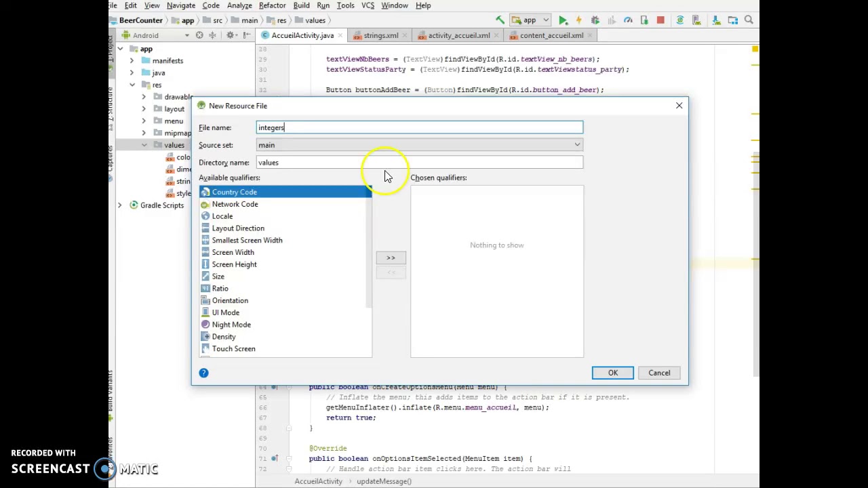
Task: Hide the project panel with the collapse icon
Action: [247, 35]
